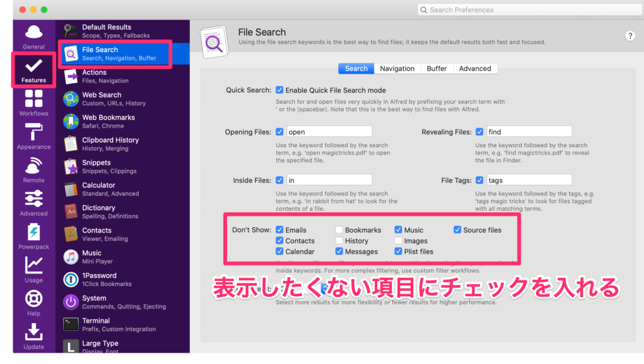This screenshot has height=364, width=644.
Task: Select the Workflows sidebar icon
Action: tap(33, 102)
